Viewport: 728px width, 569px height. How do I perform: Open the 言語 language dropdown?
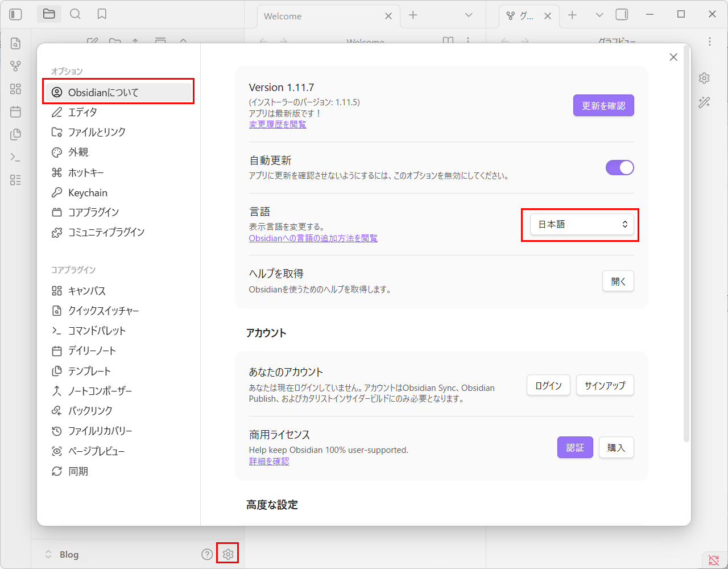[580, 225]
